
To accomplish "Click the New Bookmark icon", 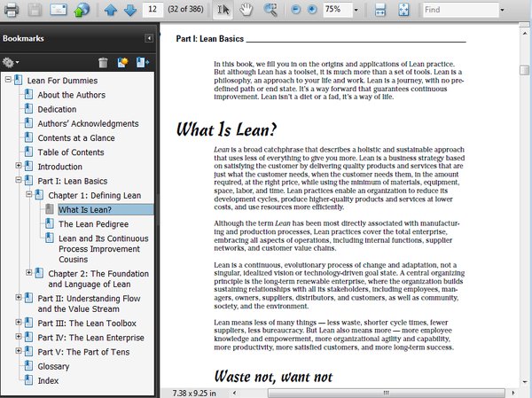I will tap(122, 62).
